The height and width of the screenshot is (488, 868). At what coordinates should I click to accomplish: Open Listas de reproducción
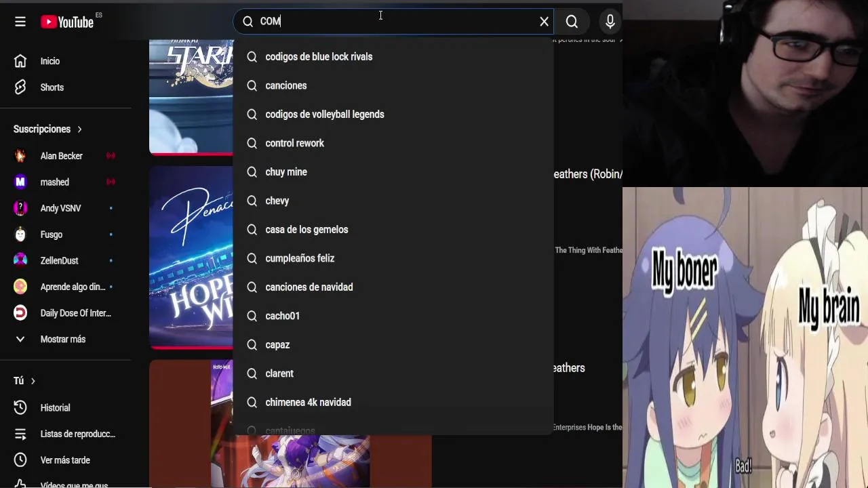[x=65, y=434]
